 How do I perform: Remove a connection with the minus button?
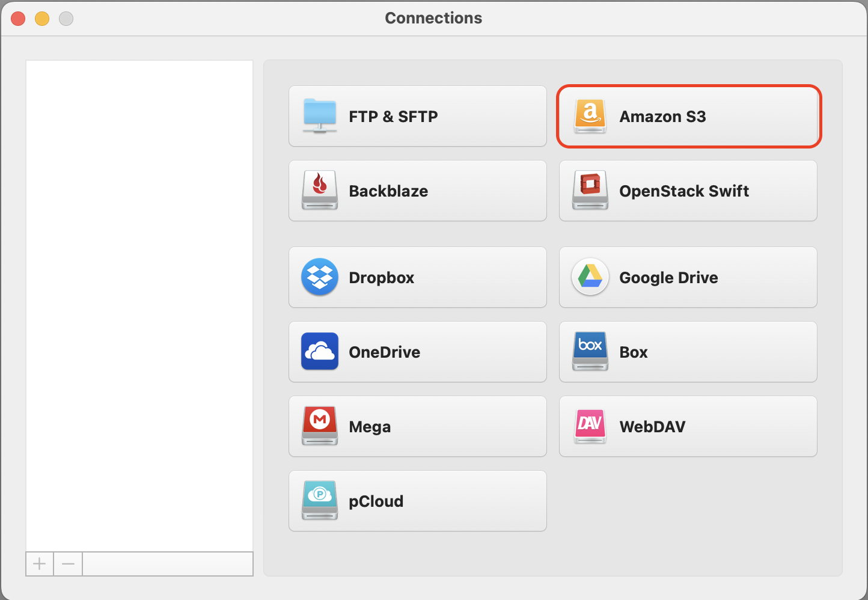click(x=68, y=564)
